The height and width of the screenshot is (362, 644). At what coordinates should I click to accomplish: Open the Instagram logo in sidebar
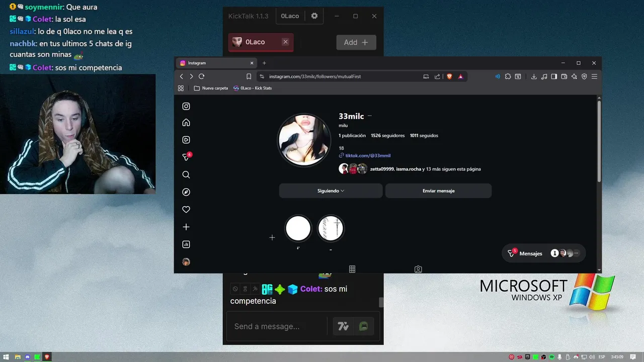(x=186, y=106)
